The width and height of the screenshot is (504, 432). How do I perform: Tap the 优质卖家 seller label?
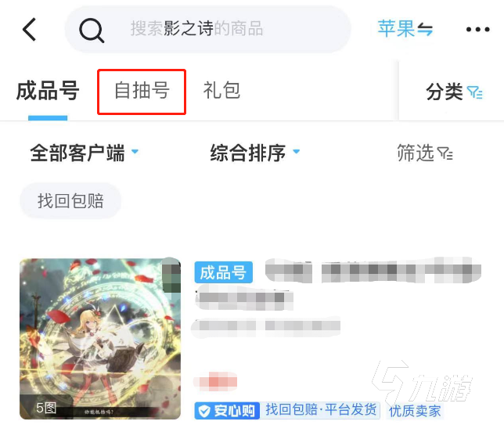(x=415, y=411)
